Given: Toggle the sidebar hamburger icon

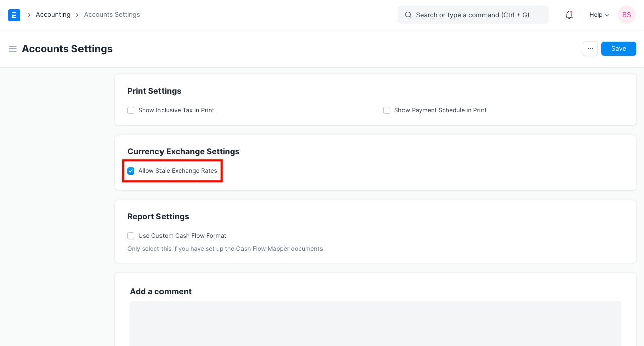Looking at the screenshot, I should (x=13, y=49).
